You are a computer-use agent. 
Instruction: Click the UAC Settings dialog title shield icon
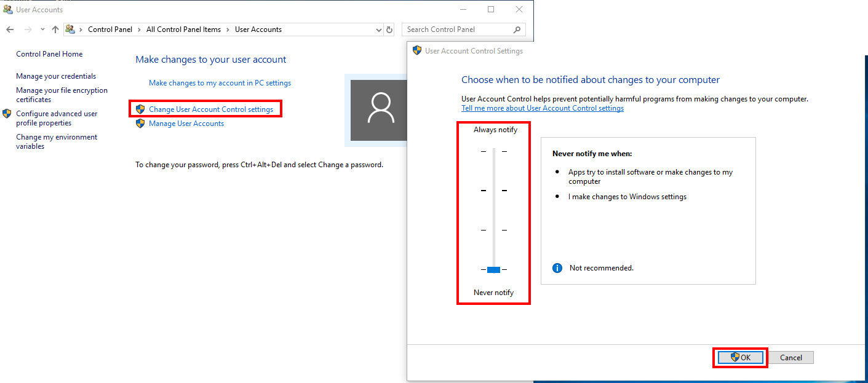(x=417, y=51)
